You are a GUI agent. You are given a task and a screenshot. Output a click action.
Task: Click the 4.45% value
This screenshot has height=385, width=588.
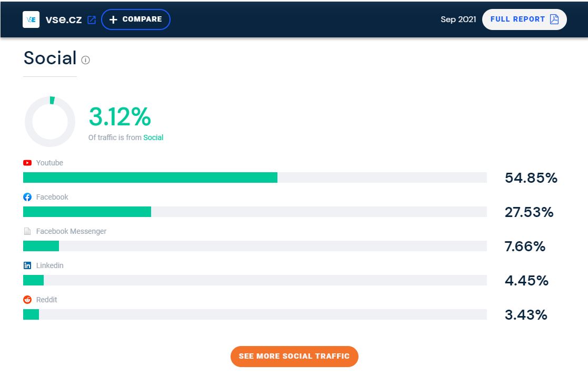point(526,281)
